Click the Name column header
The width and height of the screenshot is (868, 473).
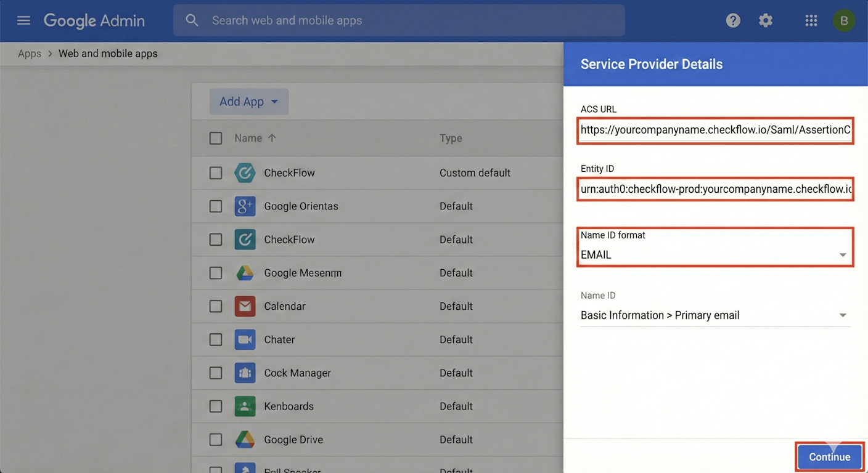click(248, 138)
